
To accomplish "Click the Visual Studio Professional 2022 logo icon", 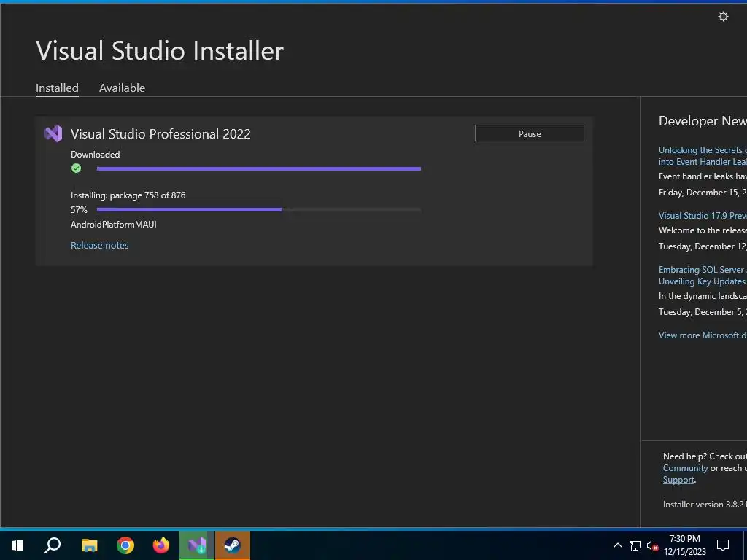I will [53, 134].
